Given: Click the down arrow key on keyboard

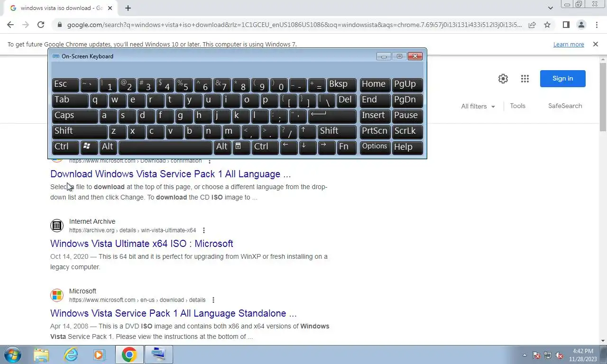Looking at the screenshot, I should click(x=307, y=147).
